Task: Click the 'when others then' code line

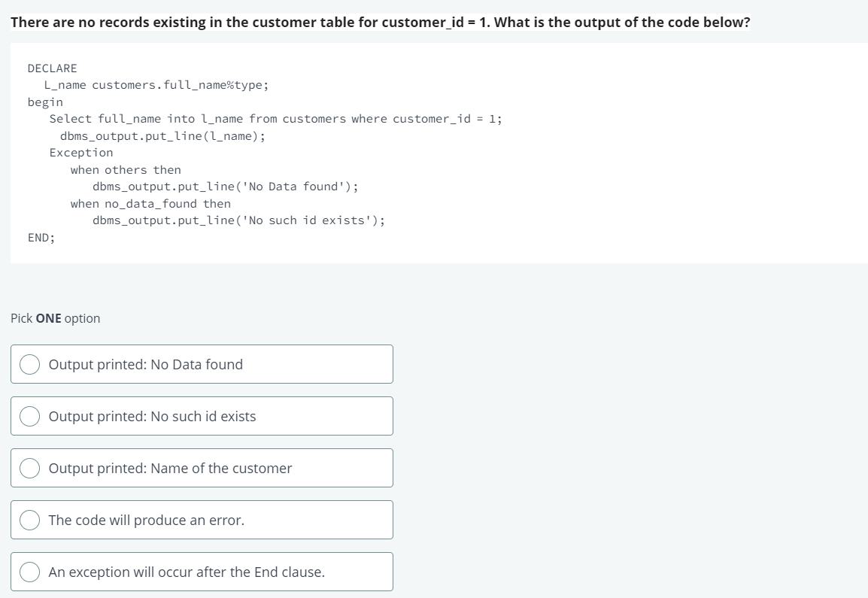Action: pyautogui.click(x=125, y=169)
